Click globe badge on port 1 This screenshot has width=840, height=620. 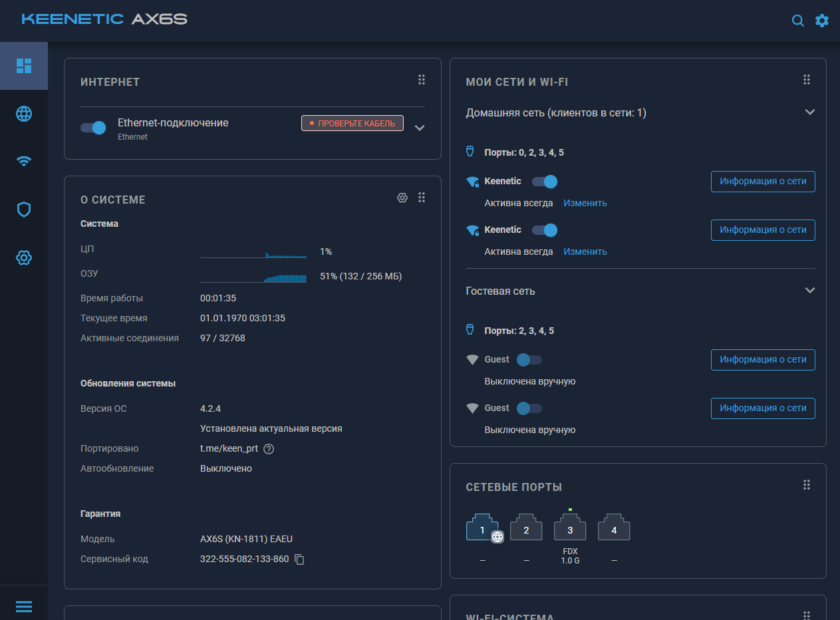click(x=497, y=537)
